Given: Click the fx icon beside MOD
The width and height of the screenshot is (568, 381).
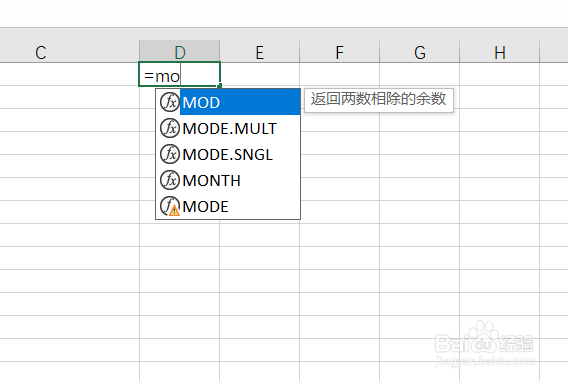Looking at the screenshot, I should [x=170, y=102].
